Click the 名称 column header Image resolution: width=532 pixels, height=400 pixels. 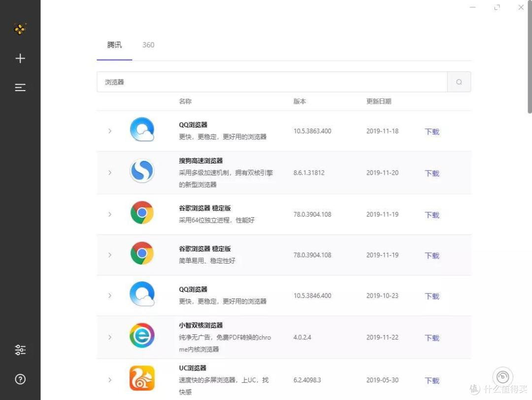click(x=185, y=101)
